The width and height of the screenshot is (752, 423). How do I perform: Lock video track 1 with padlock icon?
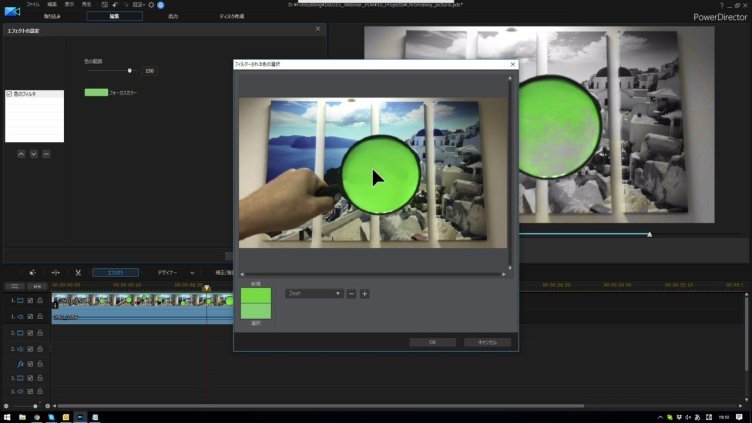(40, 300)
